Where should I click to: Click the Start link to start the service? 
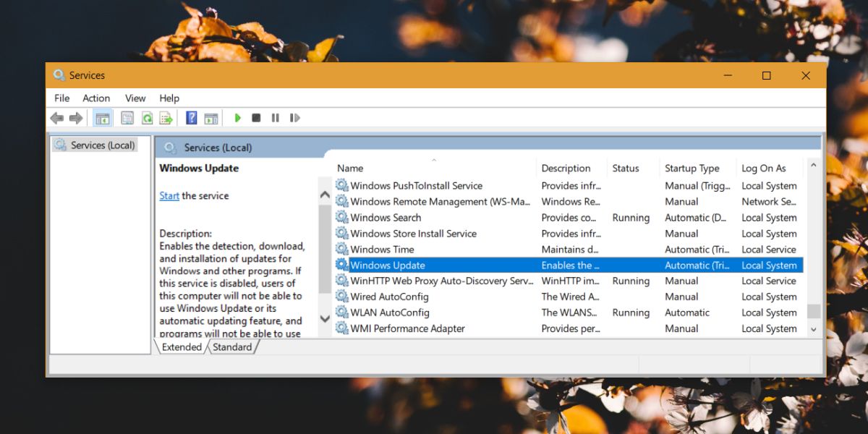coord(169,196)
